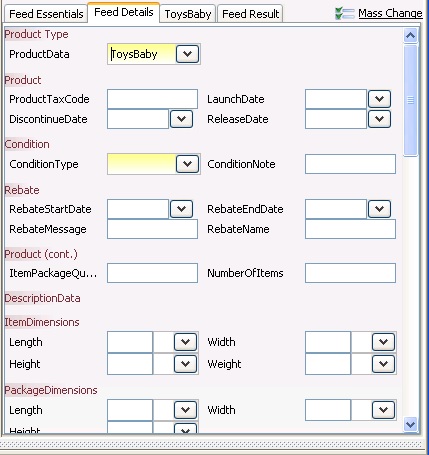Click the NumberOfItems input field
Screen dimensions: 429x455
(350, 273)
